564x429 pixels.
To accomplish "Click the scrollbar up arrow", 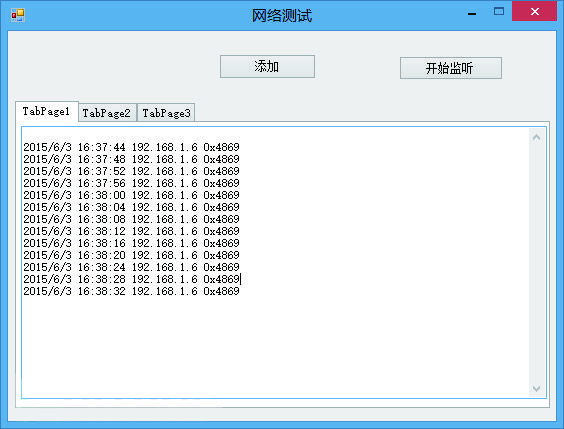I will pyautogui.click(x=536, y=137).
